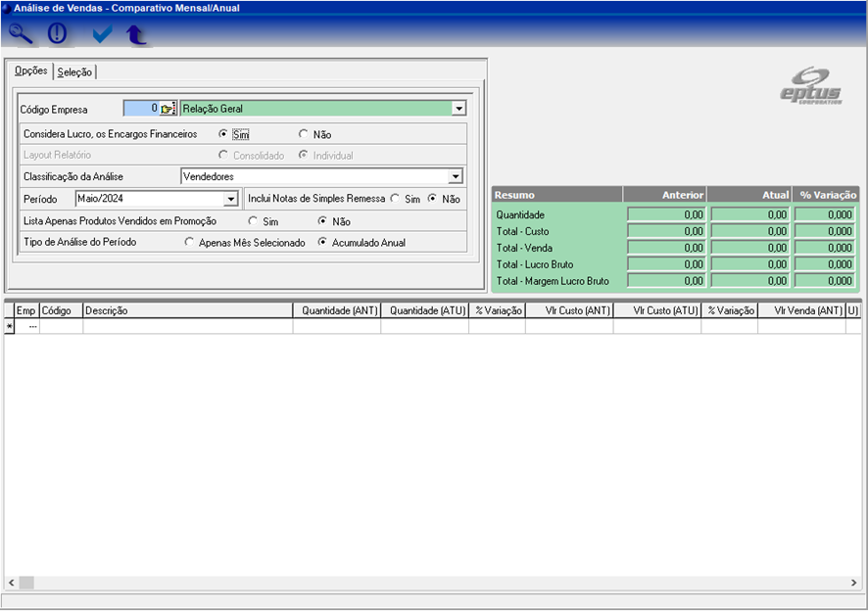
Task: Click the exclamation mark info icon
Action: 58,34
